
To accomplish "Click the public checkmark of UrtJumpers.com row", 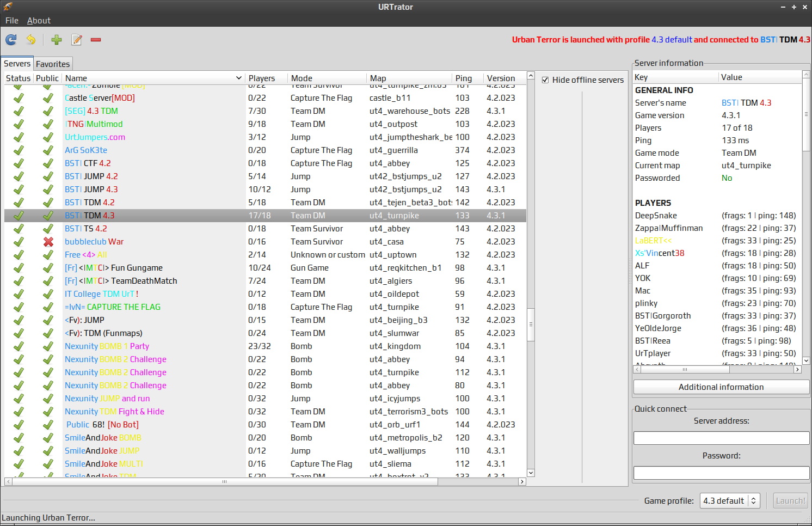I will pos(48,137).
